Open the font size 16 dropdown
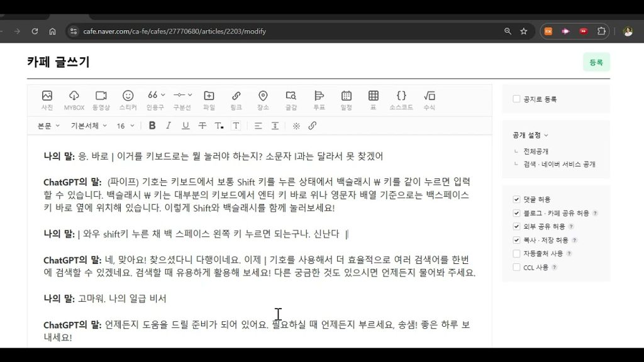The image size is (644, 362). point(125,126)
